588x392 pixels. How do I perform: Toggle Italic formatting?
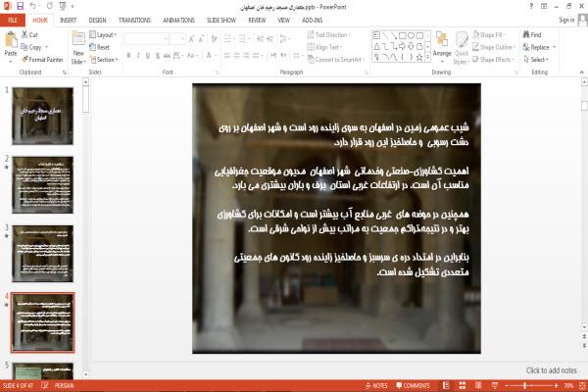tap(138, 56)
